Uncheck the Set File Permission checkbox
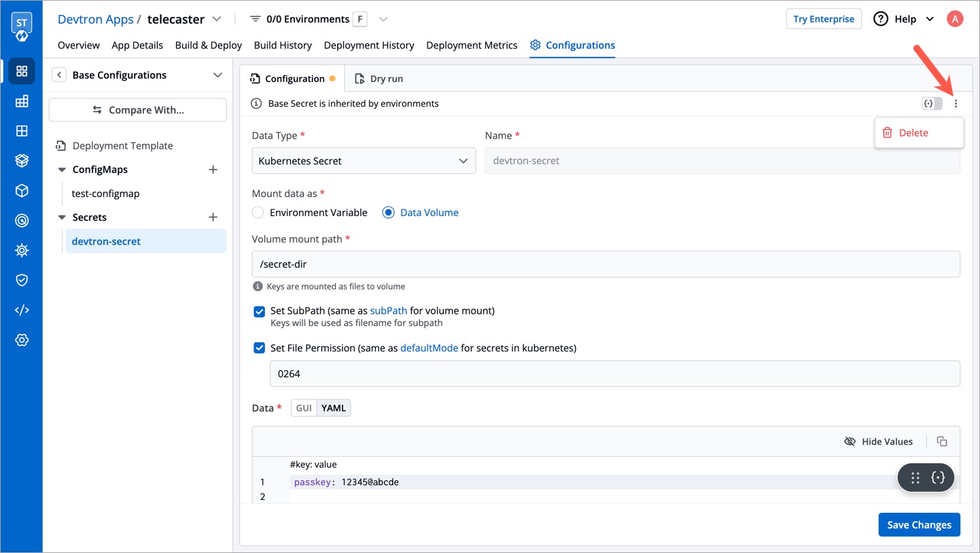 [259, 348]
